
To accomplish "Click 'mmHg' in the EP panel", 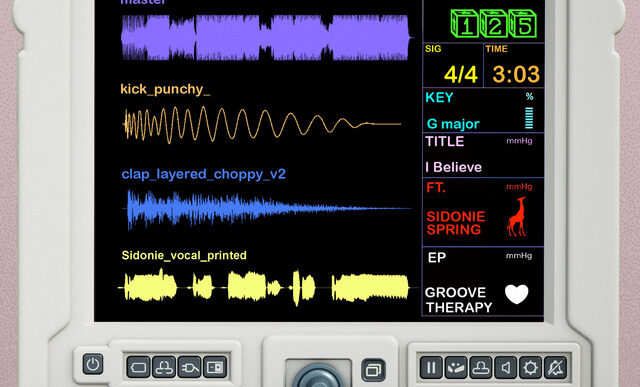I will point(519,256).
